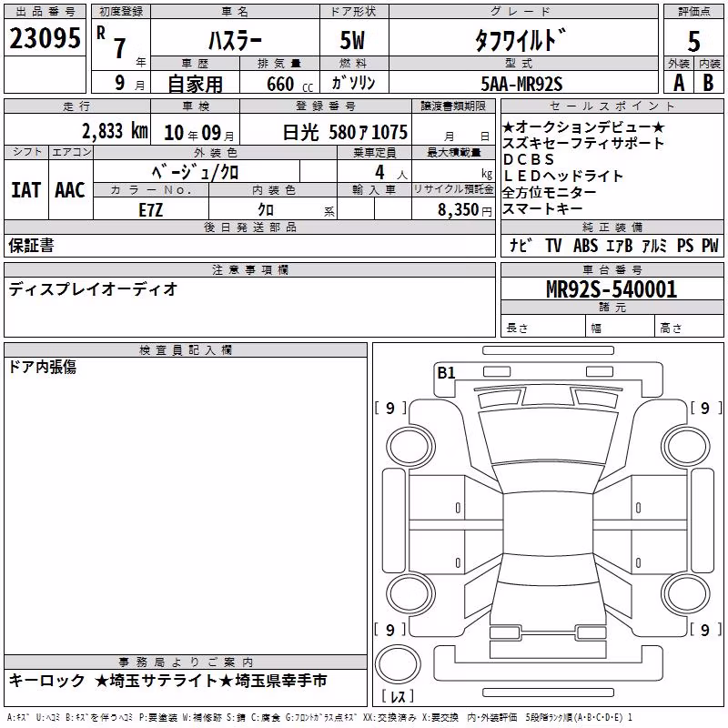Select interior color クロ
728x728 pixels.
(266, 210)
